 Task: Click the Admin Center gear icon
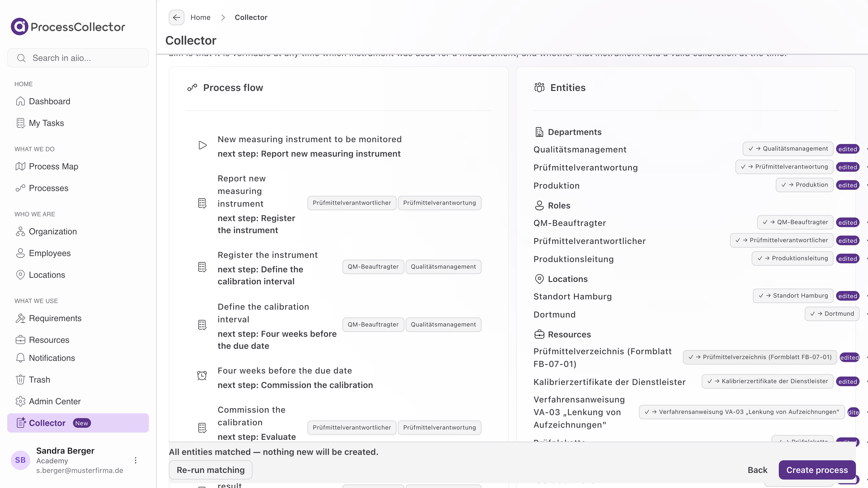click(x=20, y=401)
